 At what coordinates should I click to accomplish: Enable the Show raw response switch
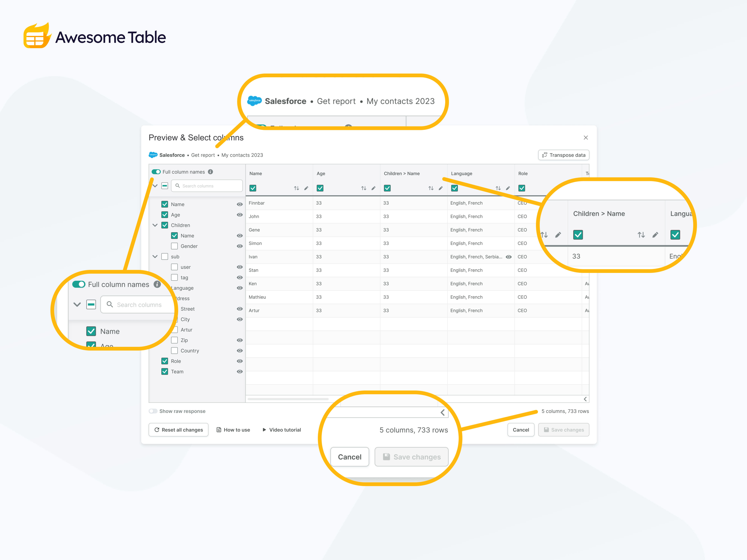[x=153, y=411]
